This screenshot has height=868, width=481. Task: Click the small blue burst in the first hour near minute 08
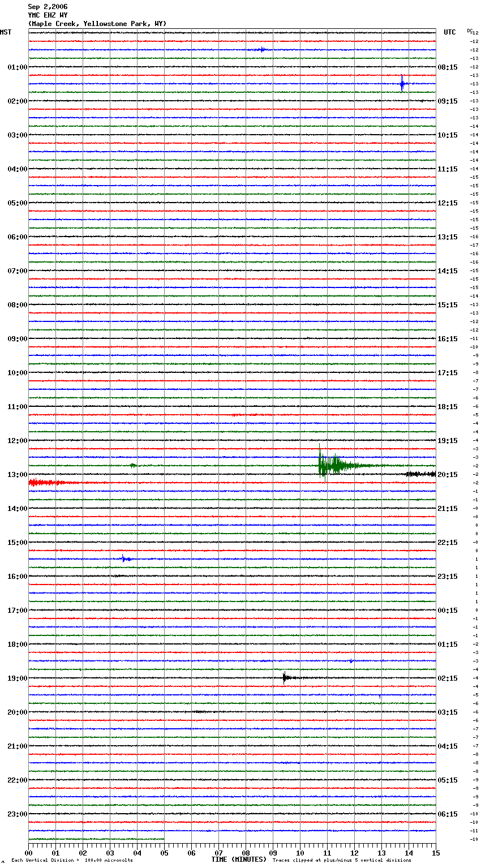[x=260, y=50]
